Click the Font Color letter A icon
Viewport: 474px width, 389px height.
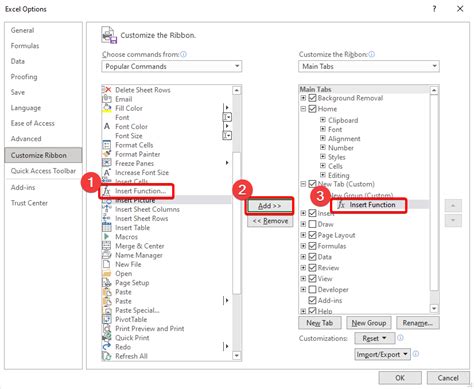click(106, 126)
